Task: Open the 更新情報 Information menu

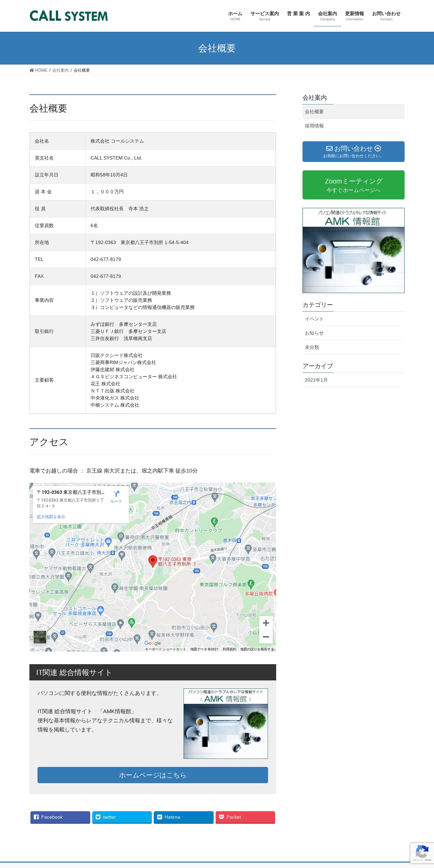Action: [355, 16]
